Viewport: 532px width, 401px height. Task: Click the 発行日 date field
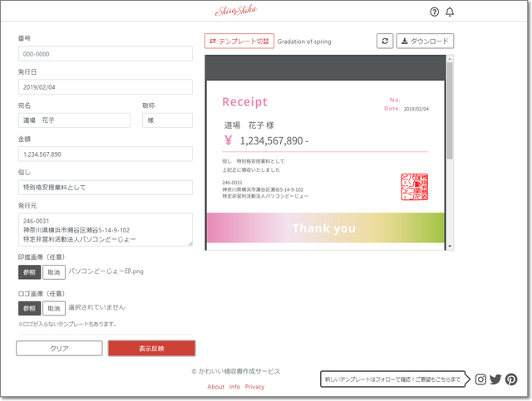(x=105, y=87)
